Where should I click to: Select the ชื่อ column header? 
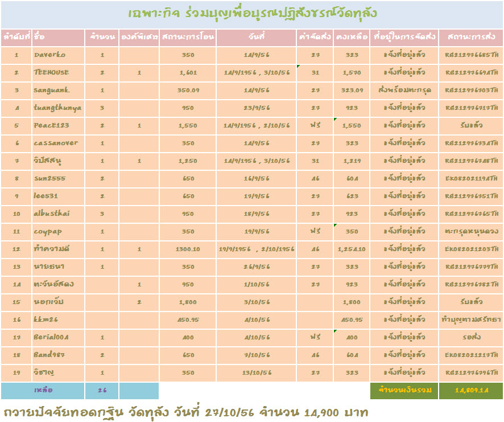[x=58, y=37]
